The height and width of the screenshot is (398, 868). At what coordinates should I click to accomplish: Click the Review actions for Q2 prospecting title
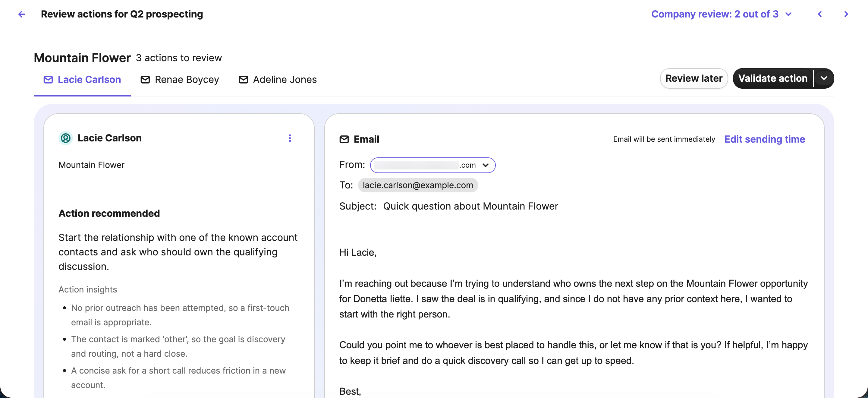(122, 14)
